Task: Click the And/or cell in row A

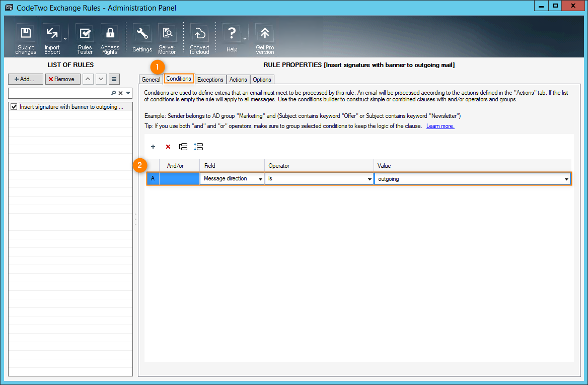Action: pyautogui.click(x=180, y=178)
